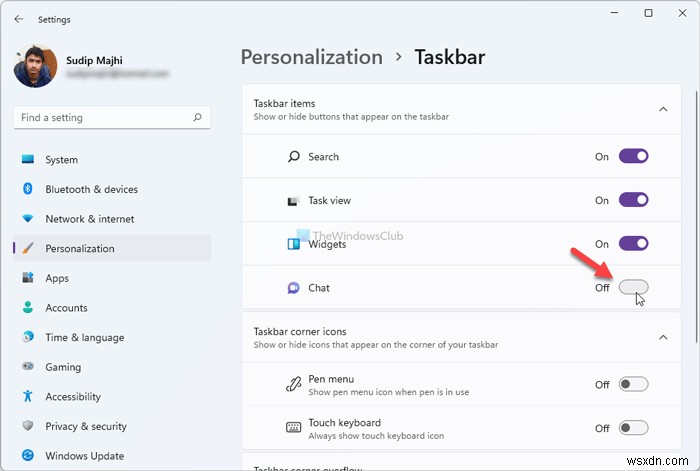Screen dimensions: 700x471
Task: Click the Gaming controller icon
Action: [x=28, y=367]
